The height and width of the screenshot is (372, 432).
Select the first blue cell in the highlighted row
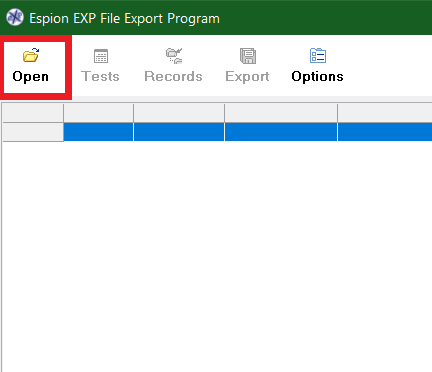click(98, 132)
